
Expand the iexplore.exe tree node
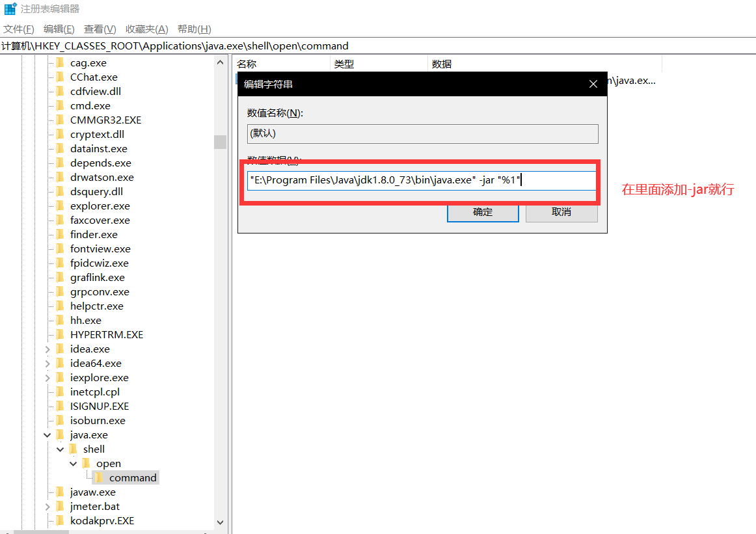47,377
